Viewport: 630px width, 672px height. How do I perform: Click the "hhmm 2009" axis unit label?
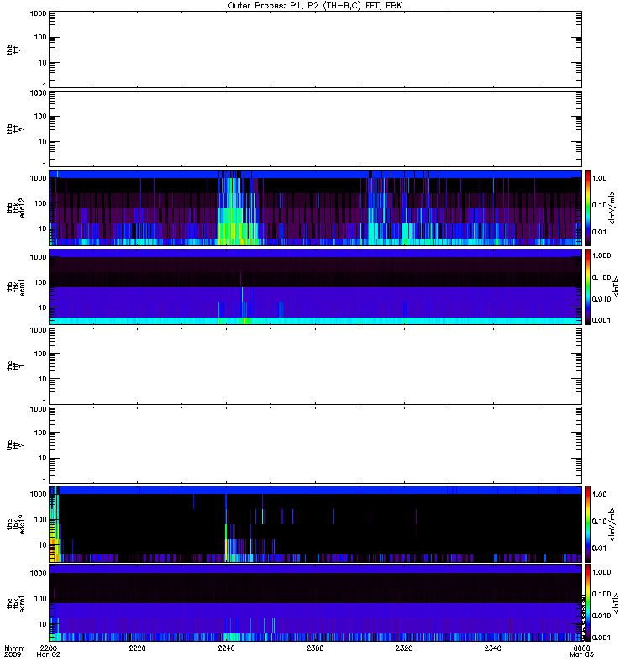pos(14,652)
